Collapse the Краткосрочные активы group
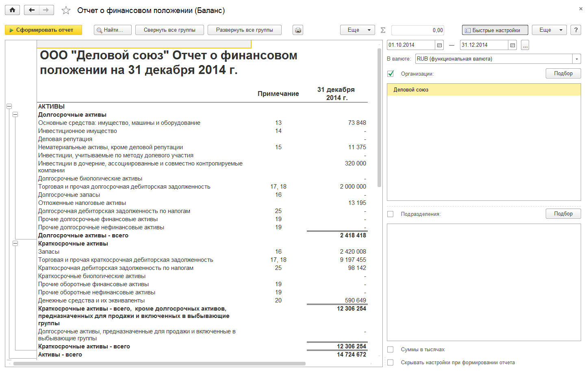The width and height of the screenshot is (588, 372). click(x=15, y=244)
